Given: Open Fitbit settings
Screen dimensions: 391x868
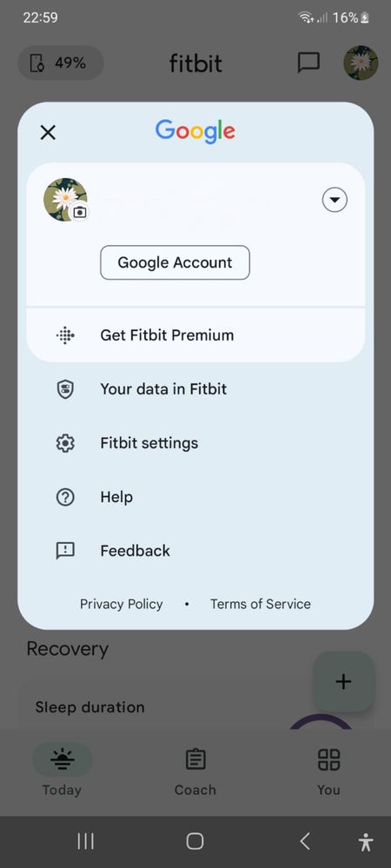Looking at the screenshot, I should pyautogui.click(x=195, y=443).
